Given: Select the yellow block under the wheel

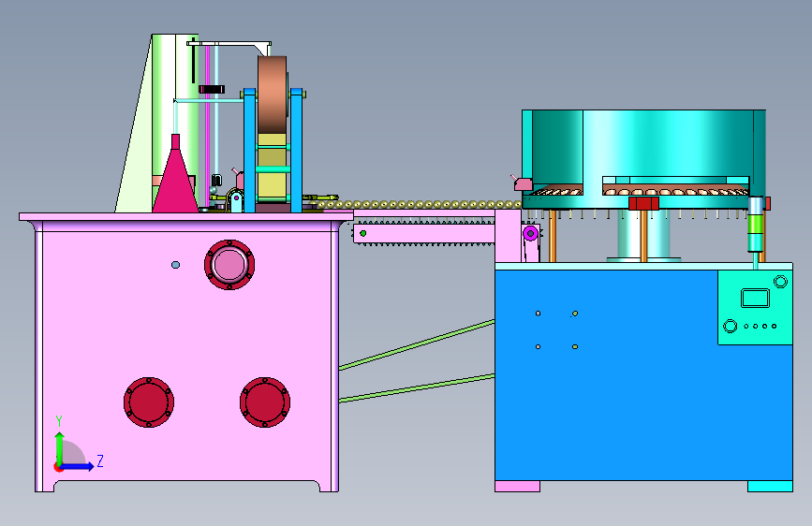Looking at the screenshot, I should coord(272,168).
